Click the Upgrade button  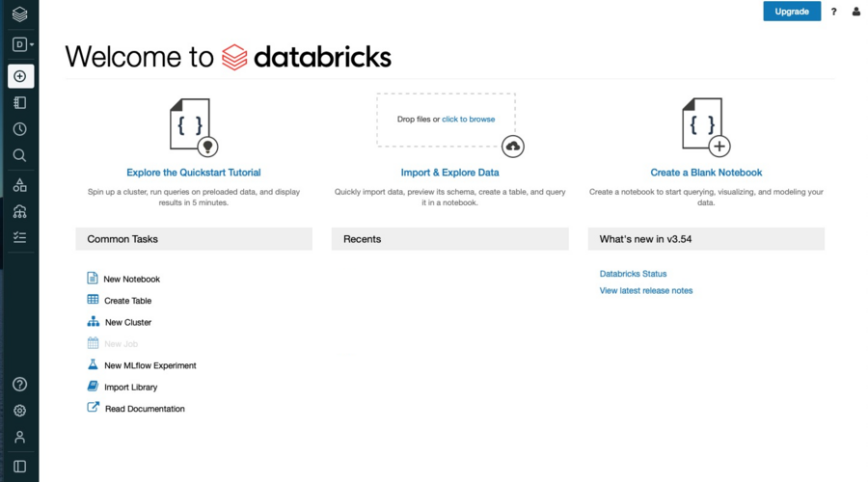(x=792, y=11)
